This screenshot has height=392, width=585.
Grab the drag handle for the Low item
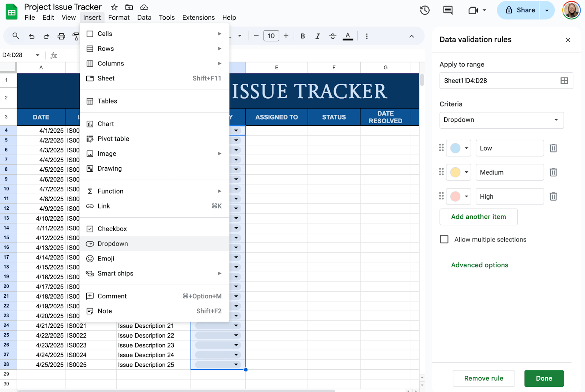(441, 148)
